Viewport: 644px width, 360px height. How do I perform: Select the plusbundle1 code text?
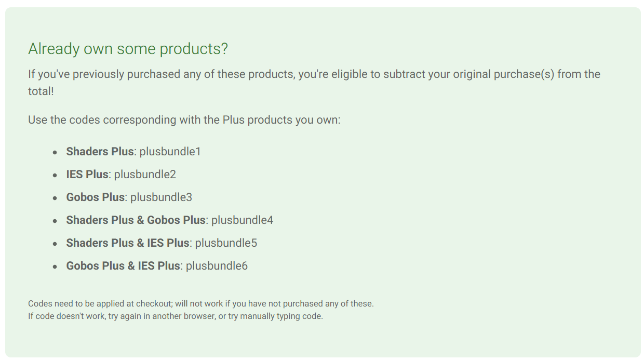click(x=170, y=152)
